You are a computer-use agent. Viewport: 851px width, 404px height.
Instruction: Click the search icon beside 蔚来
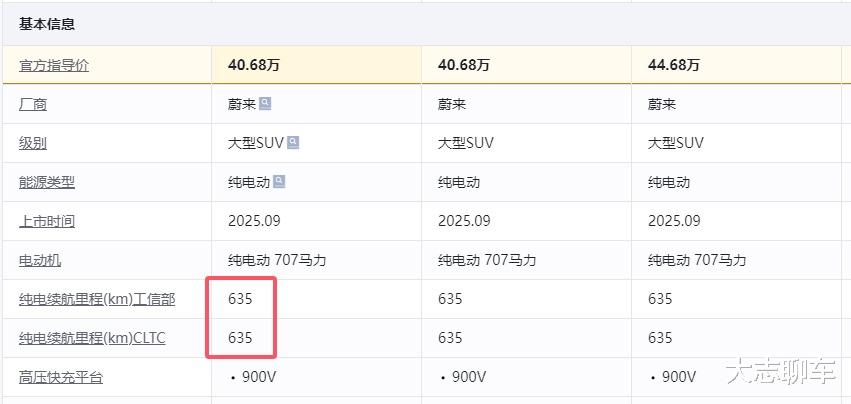coord(265,103)
